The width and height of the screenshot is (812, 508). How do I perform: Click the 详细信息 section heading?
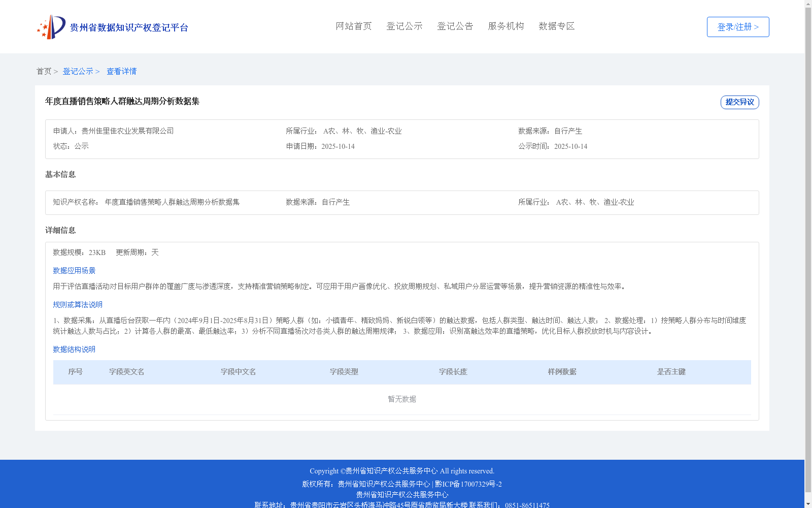[60, 230]
